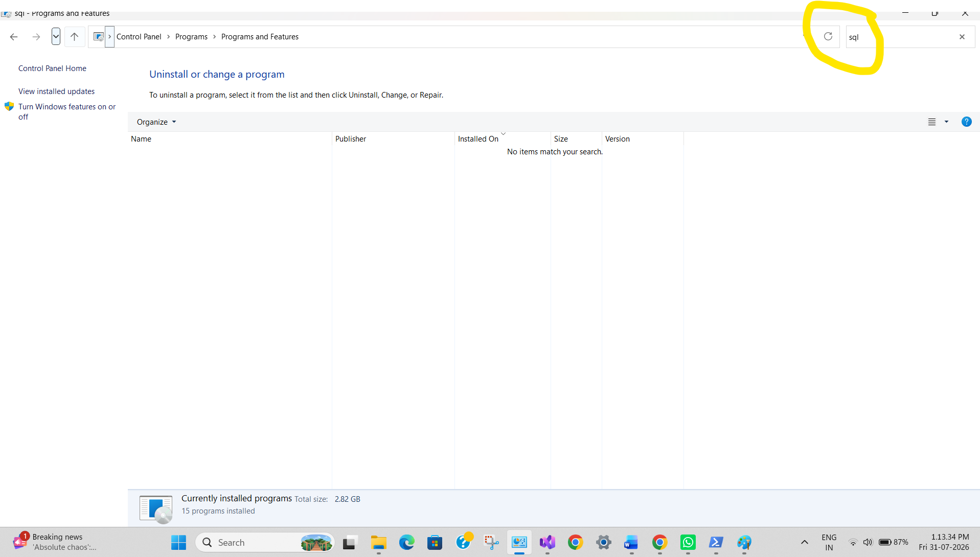Change view with the list icon
The width and height of the screenshot is (980, 557).
pos(932,122)
